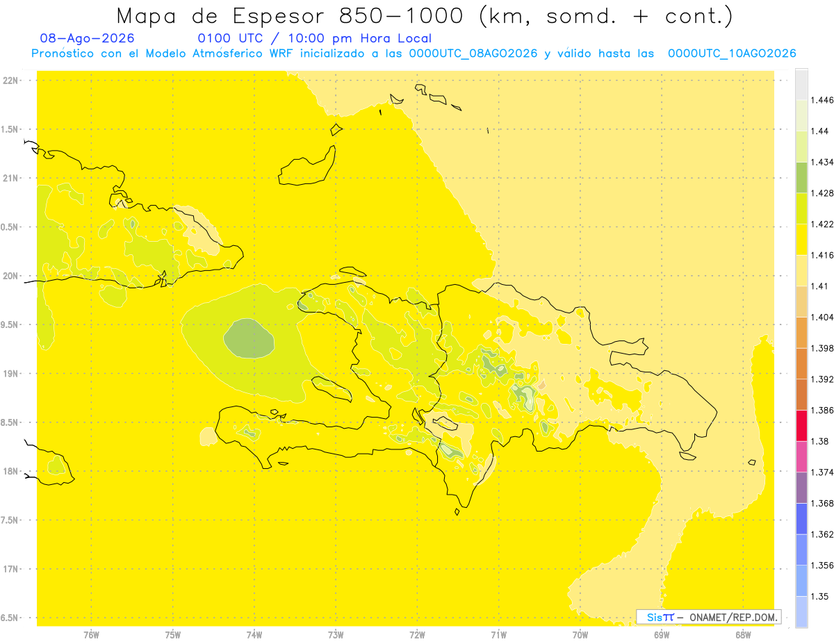Select the green legend swatch between 1.428 and 1.434

[x=801, y=177]
